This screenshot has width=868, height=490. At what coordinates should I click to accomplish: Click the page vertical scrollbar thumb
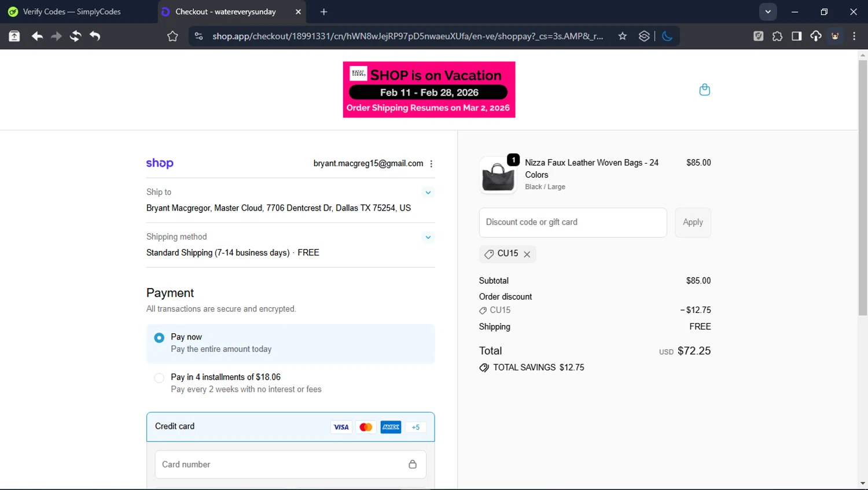pyautogui.click(x=863, y=188)
